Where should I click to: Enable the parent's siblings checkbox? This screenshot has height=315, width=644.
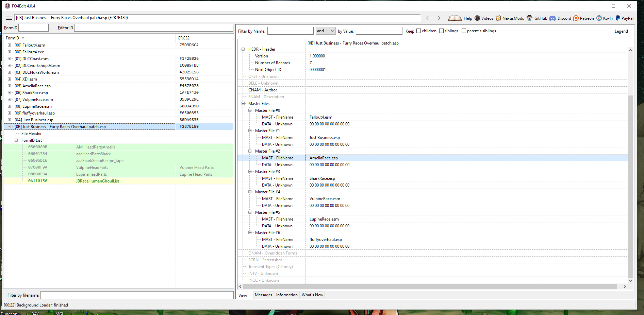click(x=464, y=31)
